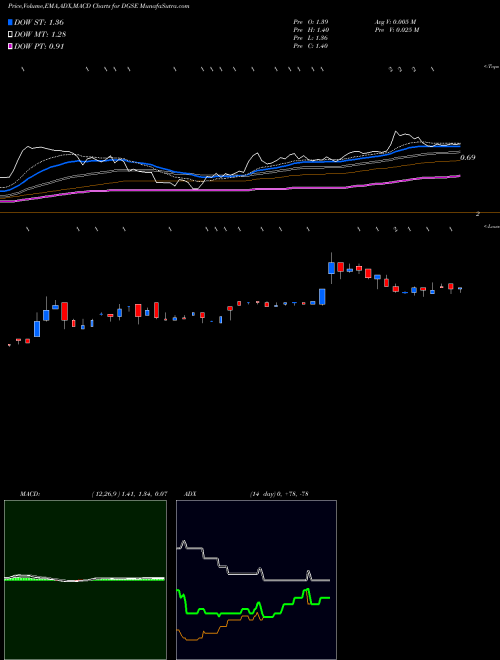
Task: Click the MACD '(12,26,9) 1.41, 1.34, 0.07' values
Action: click(x=129, y=494)
